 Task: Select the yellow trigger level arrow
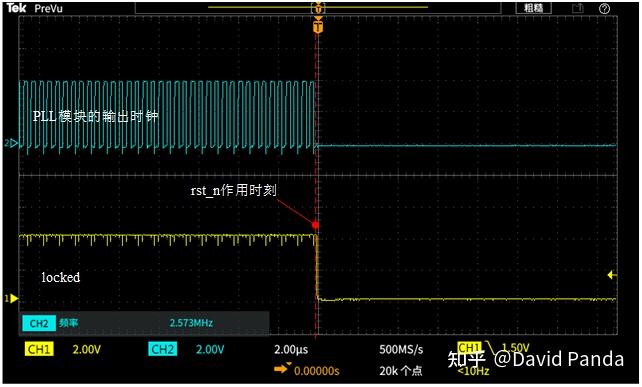coord(613,275)
